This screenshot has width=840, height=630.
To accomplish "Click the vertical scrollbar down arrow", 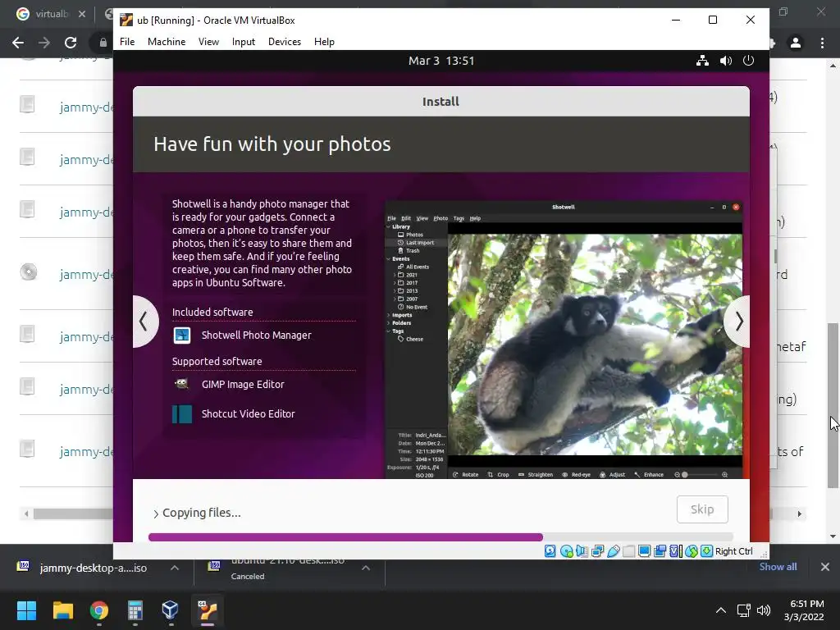I will (x=833, y=536).
